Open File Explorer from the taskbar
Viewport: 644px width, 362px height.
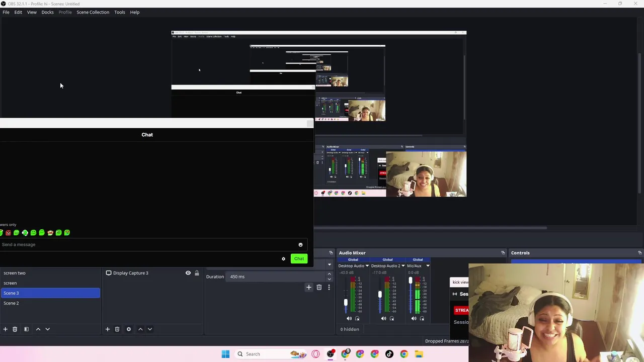coord(419,354)
